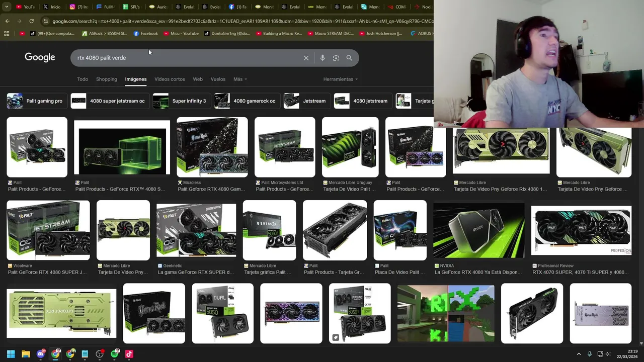The image size is (644, 362).
Task: Open NVIDIA RTX 4080 green stripes image
Action: (478, 230)
